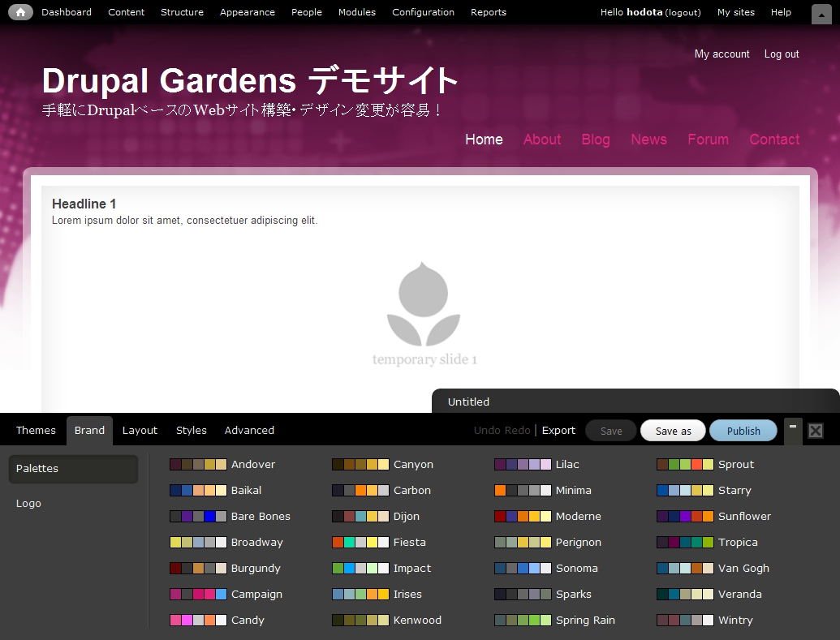Navigate to the News page
Viewport: 840px width, 640px height.
648,140
